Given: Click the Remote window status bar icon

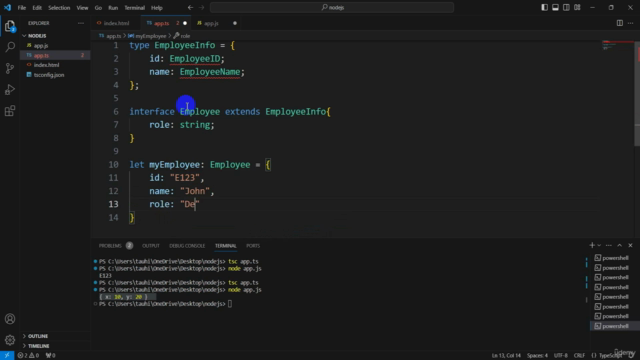Looking at the screenshot, I should coord(7,356).
